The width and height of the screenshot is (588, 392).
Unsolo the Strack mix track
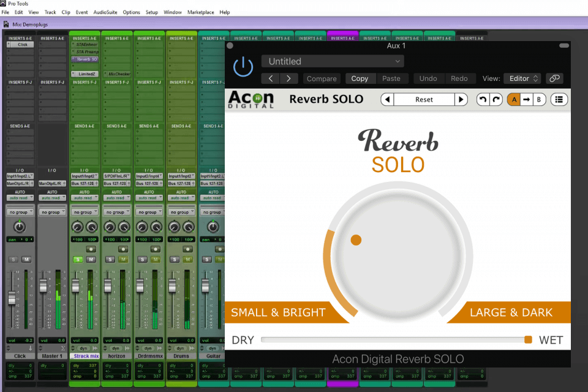click(77, 260)
